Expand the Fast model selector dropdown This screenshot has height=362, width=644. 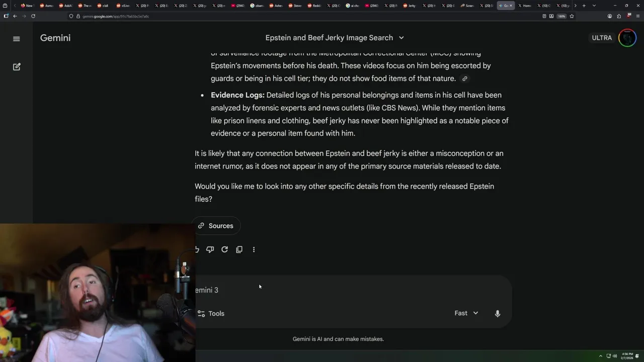tap(466, 313)
